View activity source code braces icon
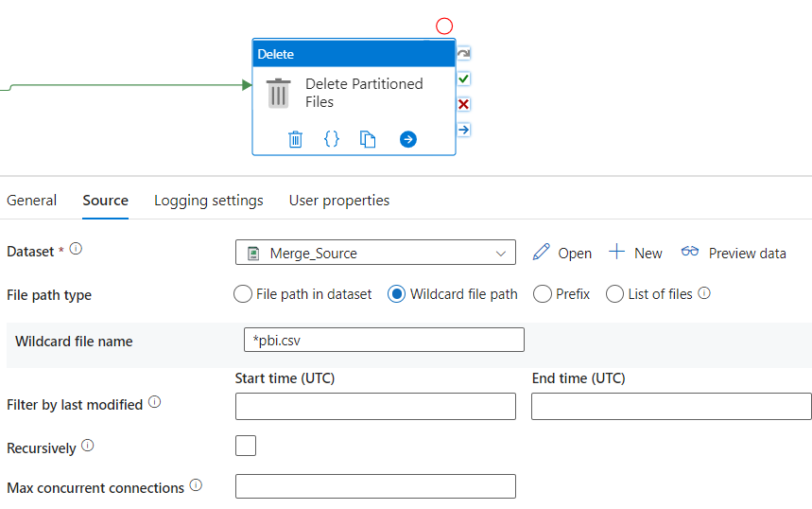The image size is (812, 509). point(331,139)
